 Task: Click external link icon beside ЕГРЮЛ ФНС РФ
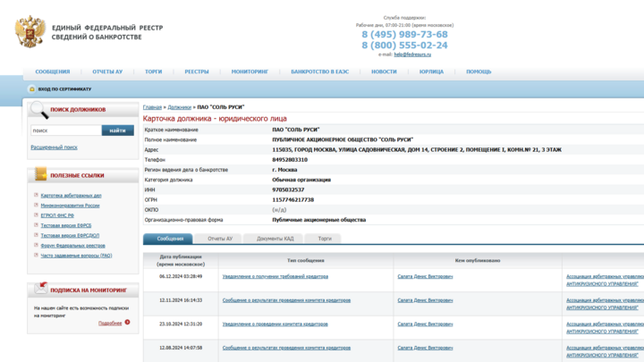36,215
